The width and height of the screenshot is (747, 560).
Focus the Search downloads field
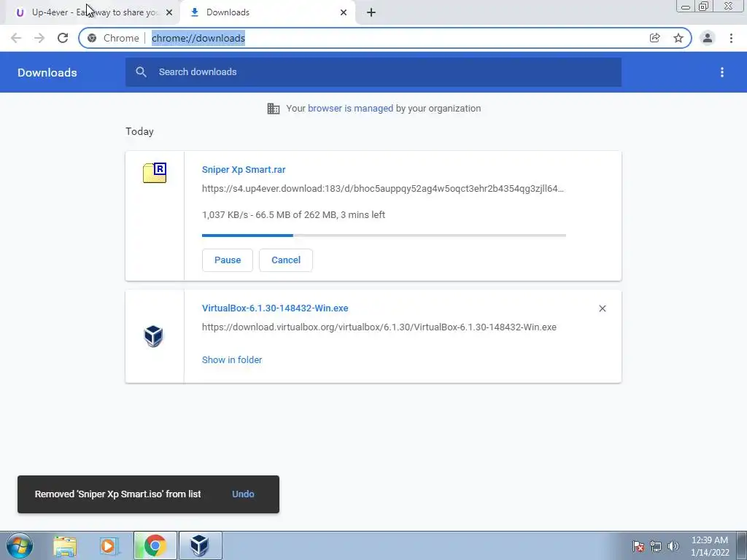373,72
